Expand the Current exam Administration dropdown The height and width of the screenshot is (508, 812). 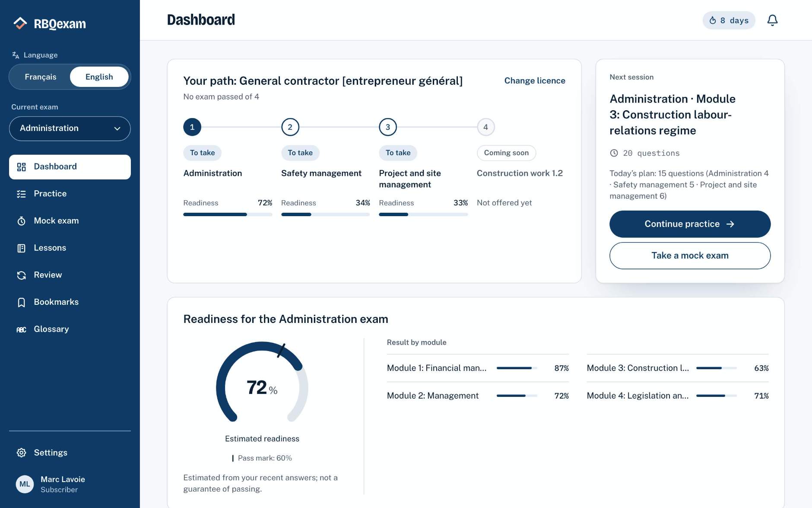coord(70,128)
